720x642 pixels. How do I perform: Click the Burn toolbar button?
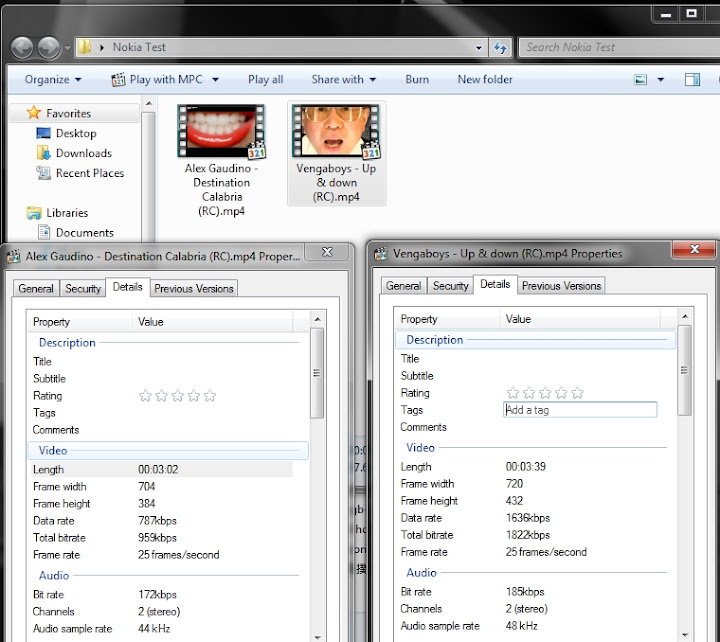tap(417, 80)
